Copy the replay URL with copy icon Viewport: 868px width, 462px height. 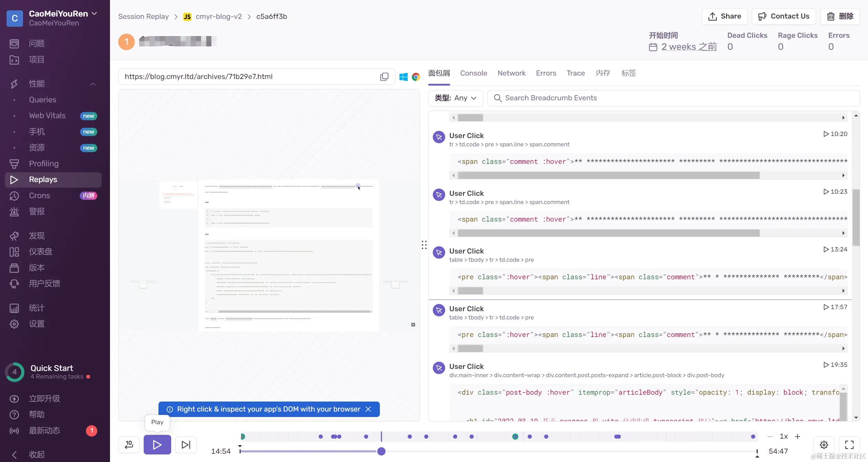(384, 77)
